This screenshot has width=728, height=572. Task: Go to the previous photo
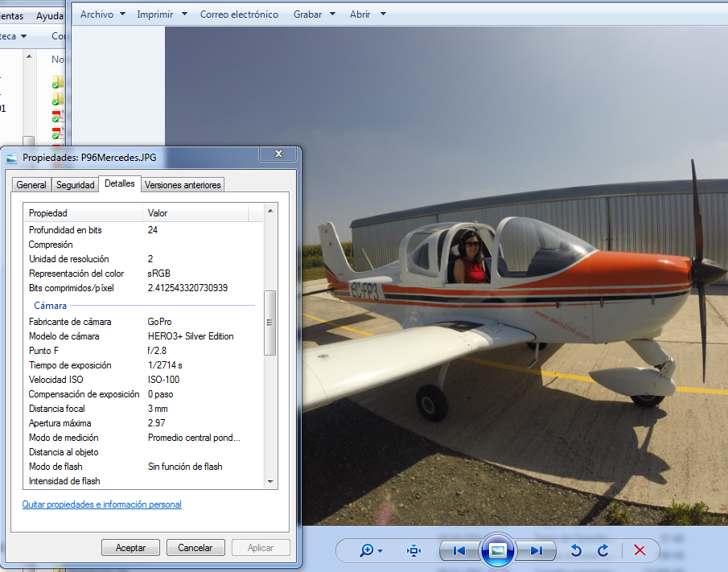(459, 550)
